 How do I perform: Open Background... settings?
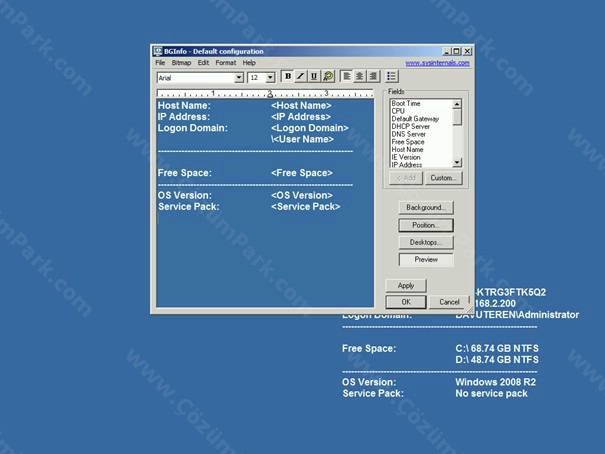pos(426,208)
